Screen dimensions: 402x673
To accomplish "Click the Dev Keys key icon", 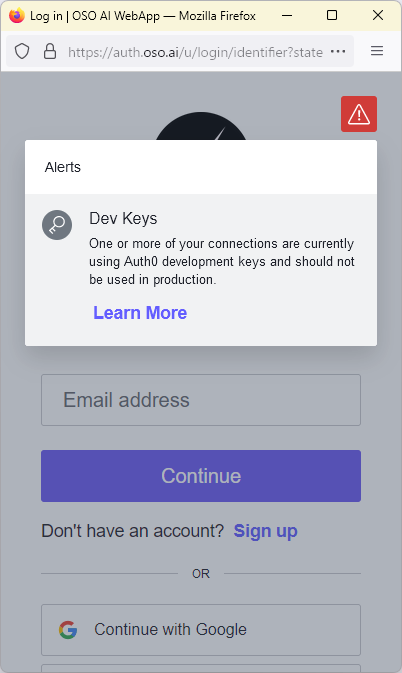I will [57, 225].
